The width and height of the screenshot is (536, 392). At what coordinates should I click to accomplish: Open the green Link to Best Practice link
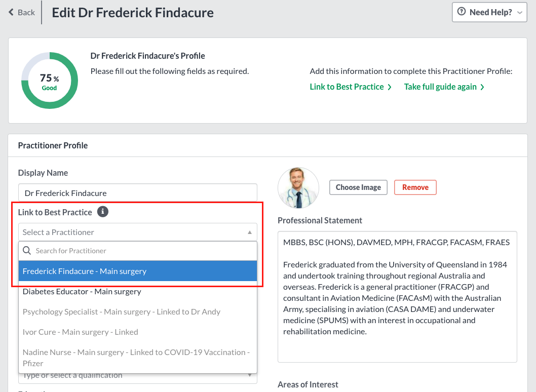tap(347, 87)
